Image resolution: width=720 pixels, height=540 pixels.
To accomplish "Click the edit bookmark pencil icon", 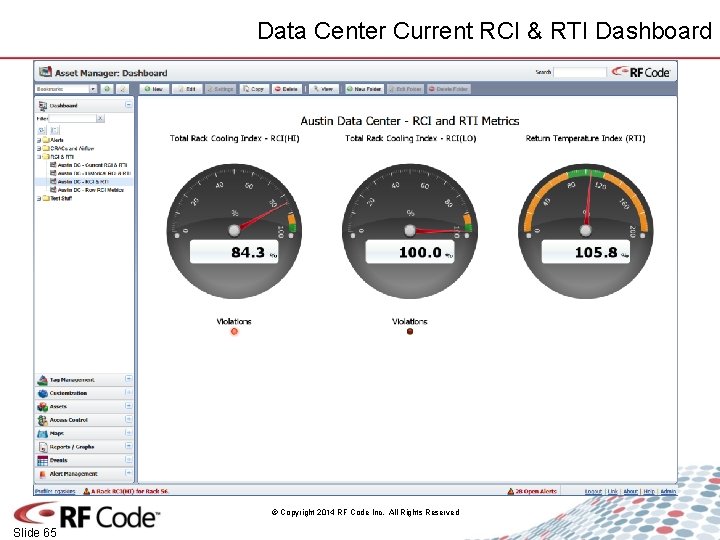I will [x=123, y=89].
